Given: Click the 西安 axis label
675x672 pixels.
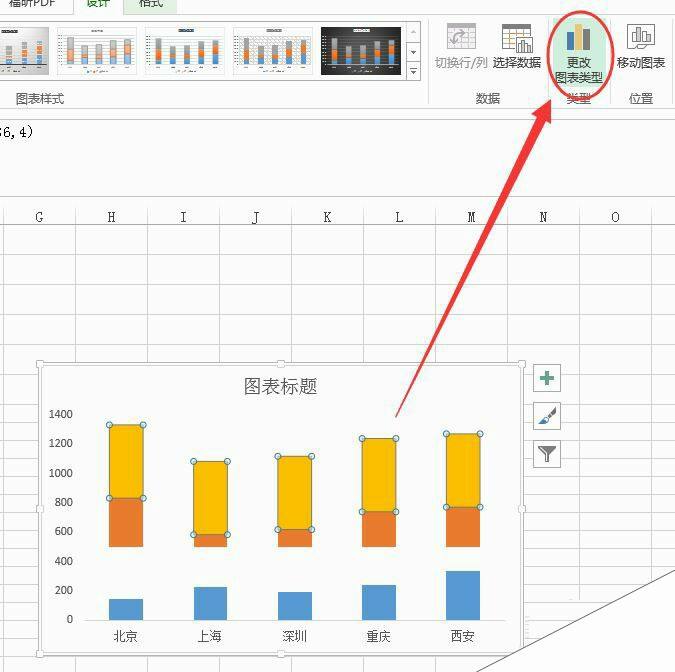Looking at the screenshot, I should tap(463, 636).
